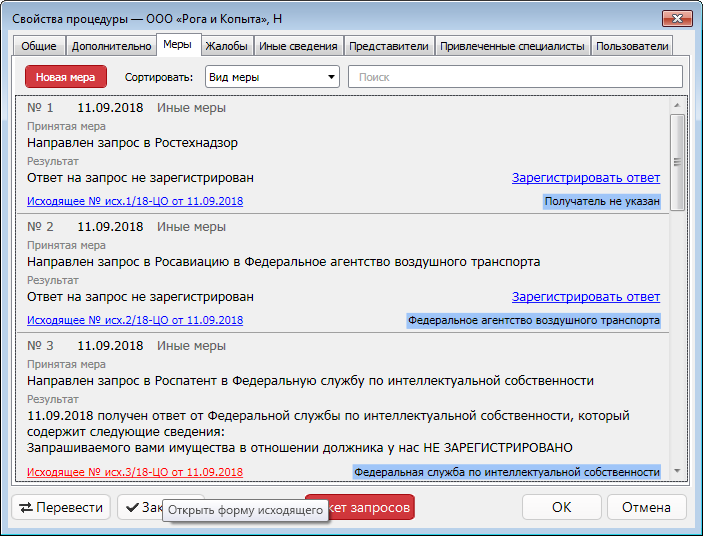Open outgoing link № исх.2/18-ЦО

point(135,321)
